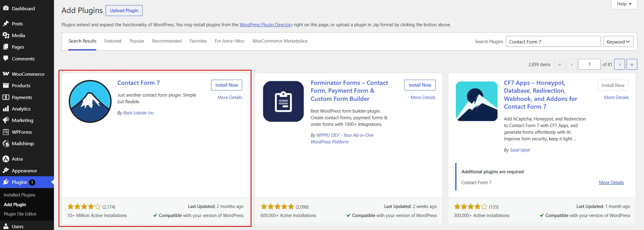644x230 pixels.
Task: Open More Details for Contact Form 7
Action: tap(230, 97)
